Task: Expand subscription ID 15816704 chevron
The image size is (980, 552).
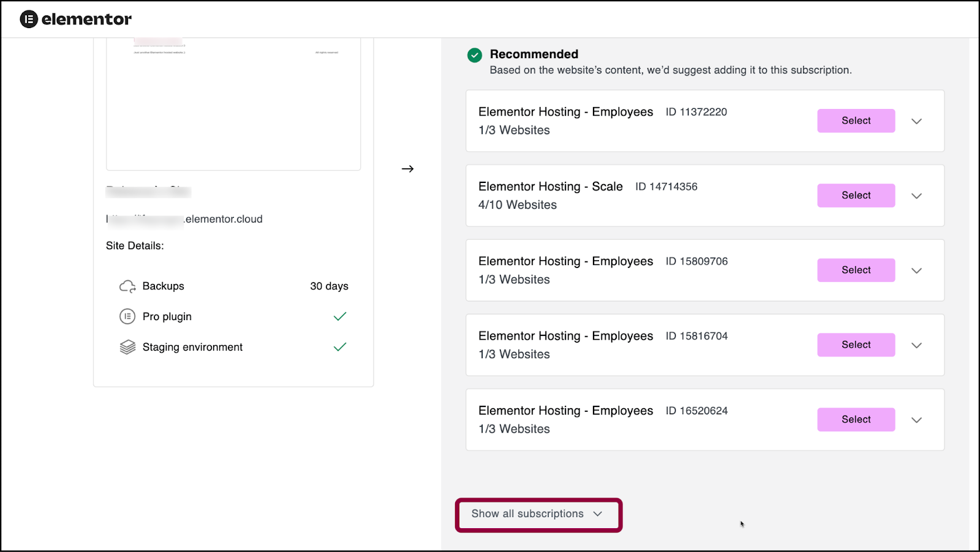Action: 916,345
